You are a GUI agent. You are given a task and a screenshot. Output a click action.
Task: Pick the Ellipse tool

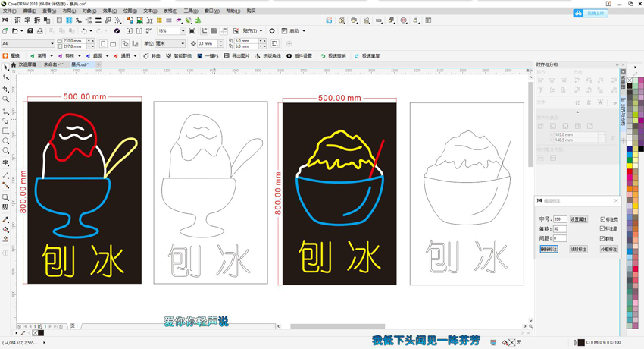pos(6,141)
